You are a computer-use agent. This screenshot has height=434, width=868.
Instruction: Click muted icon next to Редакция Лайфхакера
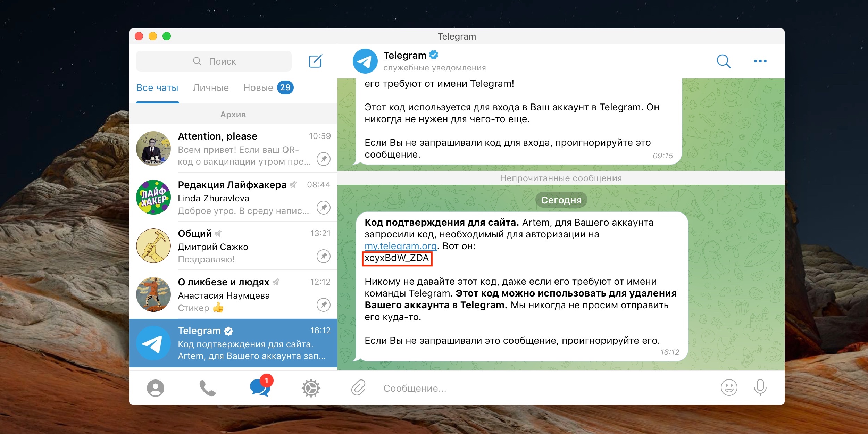click(x=293, y=185)
